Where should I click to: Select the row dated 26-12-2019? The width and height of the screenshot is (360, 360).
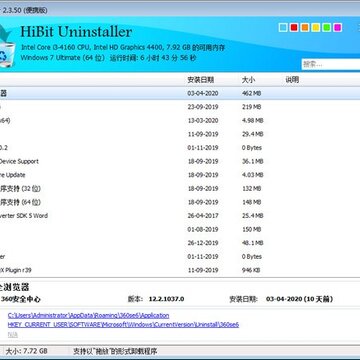(180, 243)
